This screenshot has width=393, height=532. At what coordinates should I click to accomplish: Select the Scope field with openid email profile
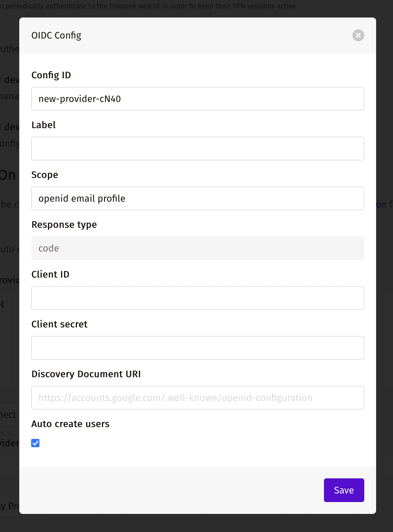(x=198, y=198)
